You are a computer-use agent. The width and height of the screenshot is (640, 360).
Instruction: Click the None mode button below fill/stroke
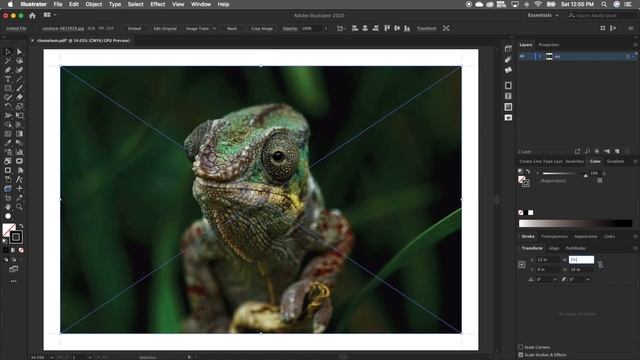[x=21, y=250]
